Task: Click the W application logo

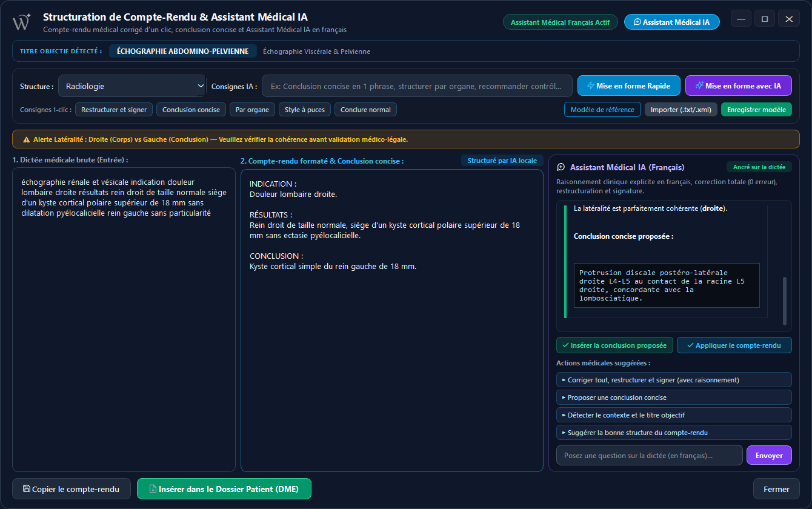Action: click(22, 22)
